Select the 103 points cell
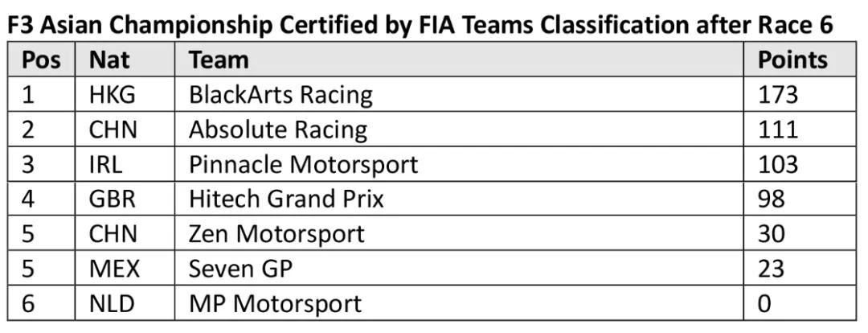The image size is (868, 333). pos(778,164)
